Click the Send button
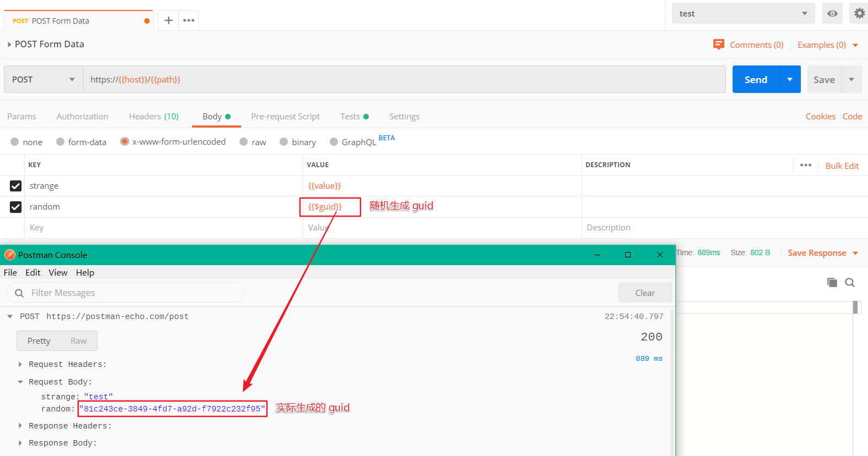This screenshot has width=868, height=456. (x=756, y=79)
